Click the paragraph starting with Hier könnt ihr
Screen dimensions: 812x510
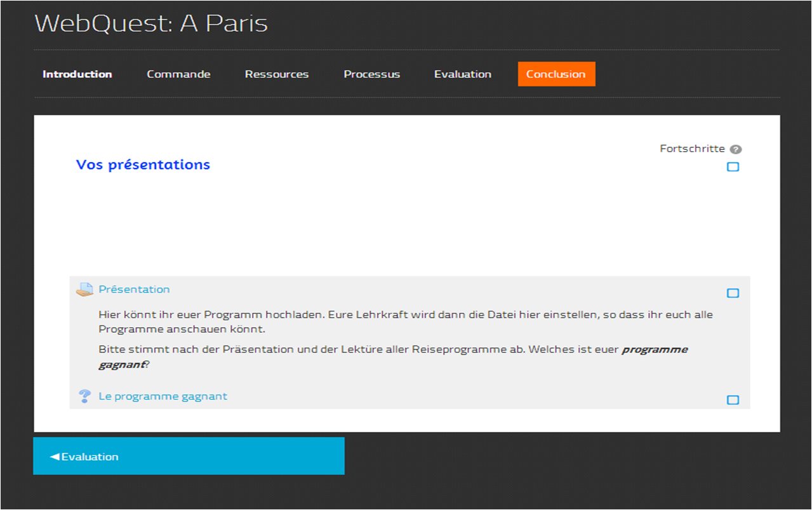point(405,322)
